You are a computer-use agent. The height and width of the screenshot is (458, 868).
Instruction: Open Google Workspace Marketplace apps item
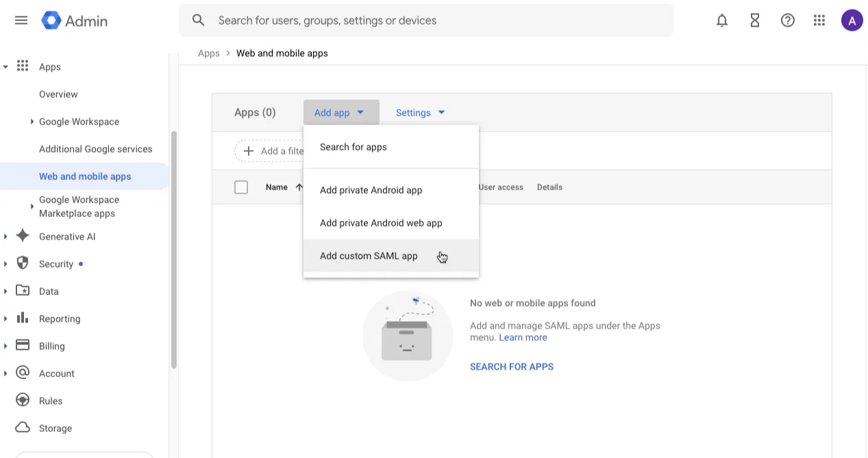tap(79, 206)
